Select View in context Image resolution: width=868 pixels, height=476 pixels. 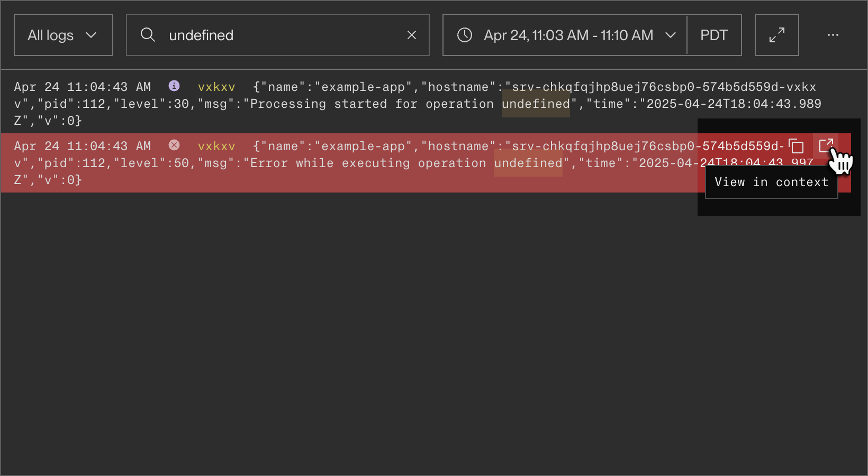771,182
